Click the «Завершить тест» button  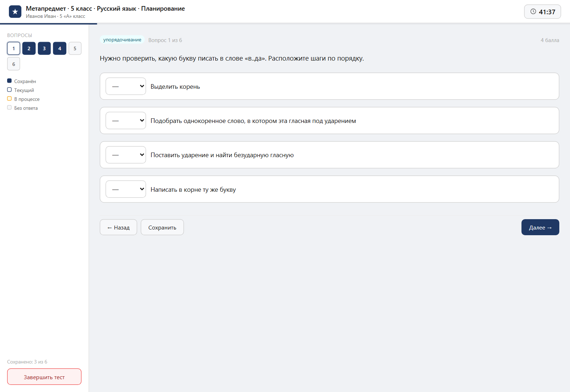tap(44, 377)
